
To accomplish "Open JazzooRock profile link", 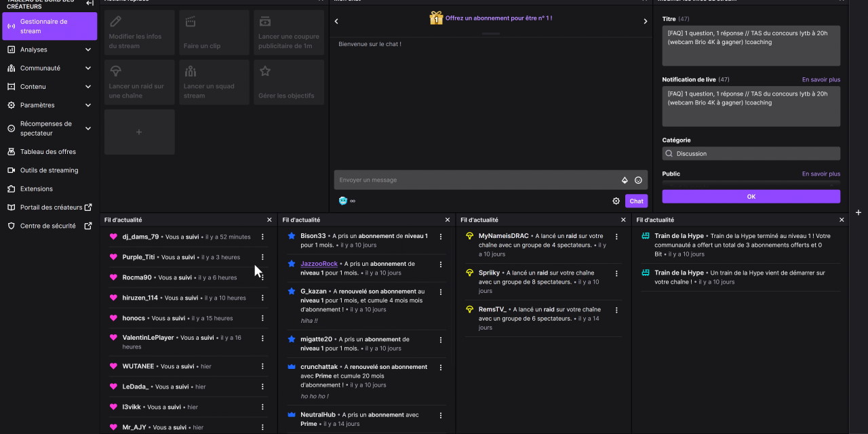I will [319, 264].
